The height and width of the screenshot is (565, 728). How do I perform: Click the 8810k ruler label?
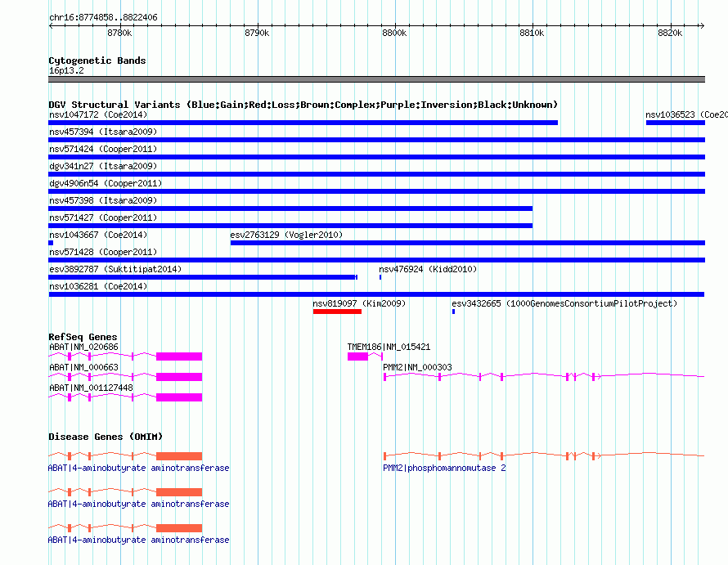(x=532, y=33)
